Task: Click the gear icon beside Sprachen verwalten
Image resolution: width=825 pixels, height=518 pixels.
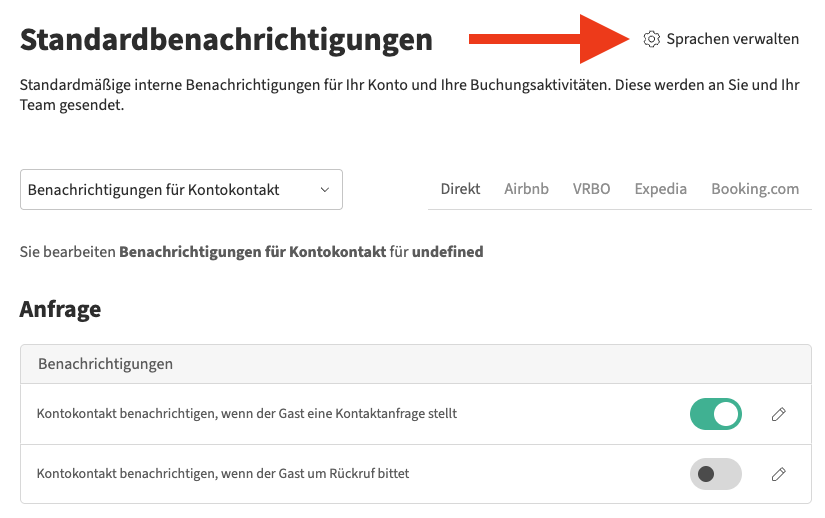Action: click(x=651, y=39)
